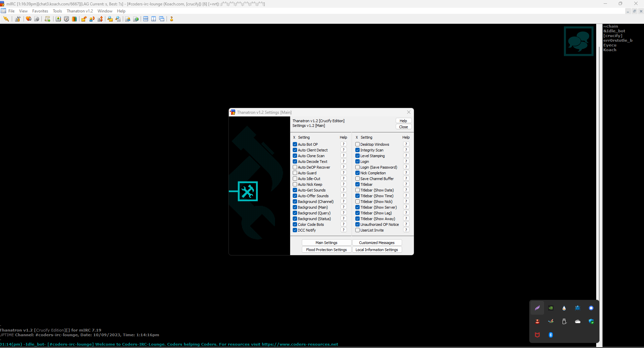Click the McAfee red shield tray icon
644x348 pixels.
pos(537,335)
